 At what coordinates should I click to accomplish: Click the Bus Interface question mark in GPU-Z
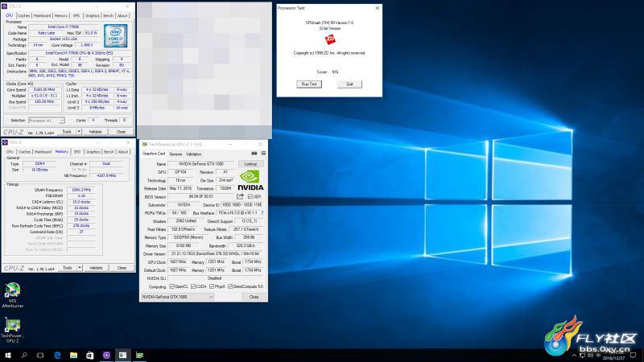262,213
